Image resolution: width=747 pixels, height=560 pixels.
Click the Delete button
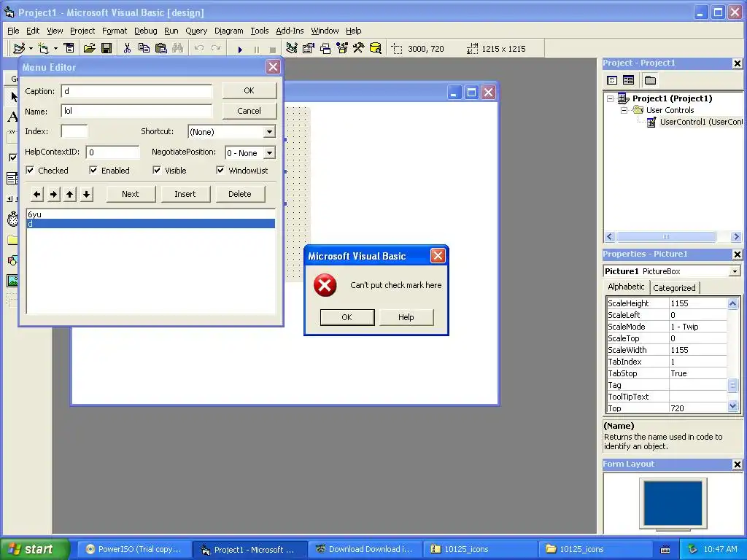[239, 194]
